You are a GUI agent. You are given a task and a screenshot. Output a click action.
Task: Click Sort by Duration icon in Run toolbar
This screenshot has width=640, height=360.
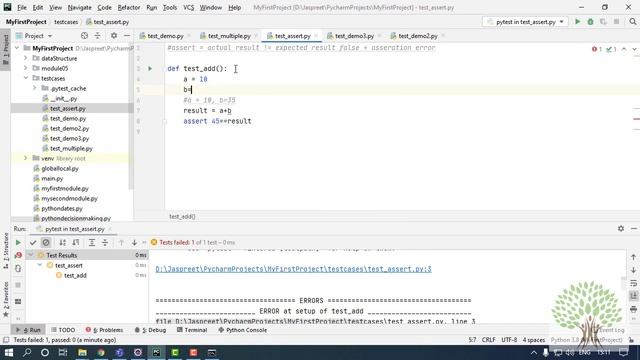click(76, 242)
